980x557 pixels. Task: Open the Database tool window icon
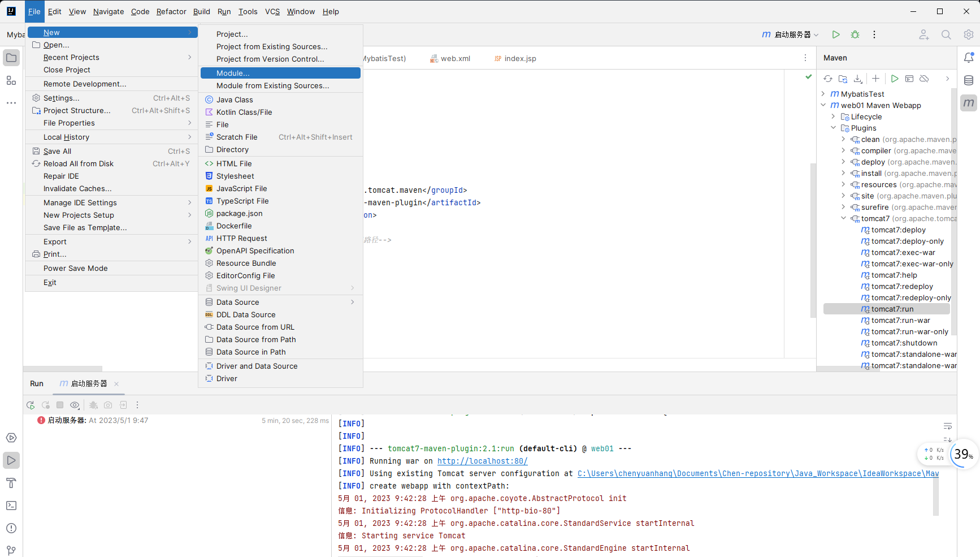point(969,80)
